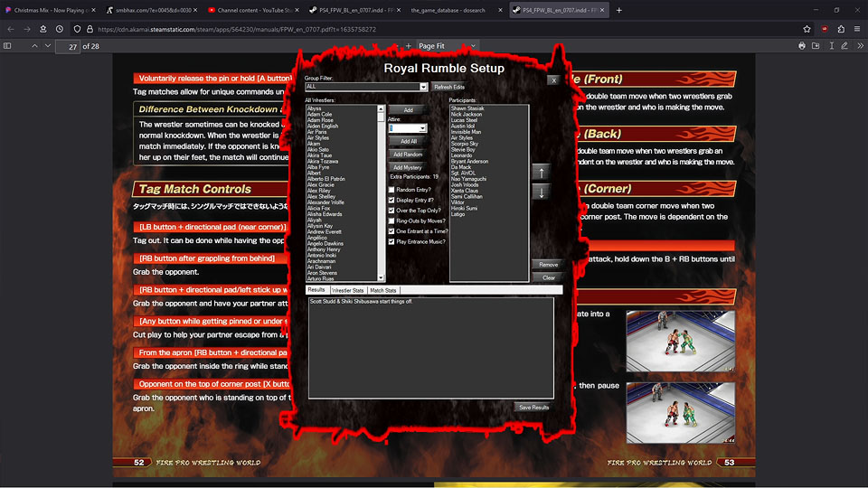
Task: Click the browser URL address bar
Action: click(x=443, y=29)
